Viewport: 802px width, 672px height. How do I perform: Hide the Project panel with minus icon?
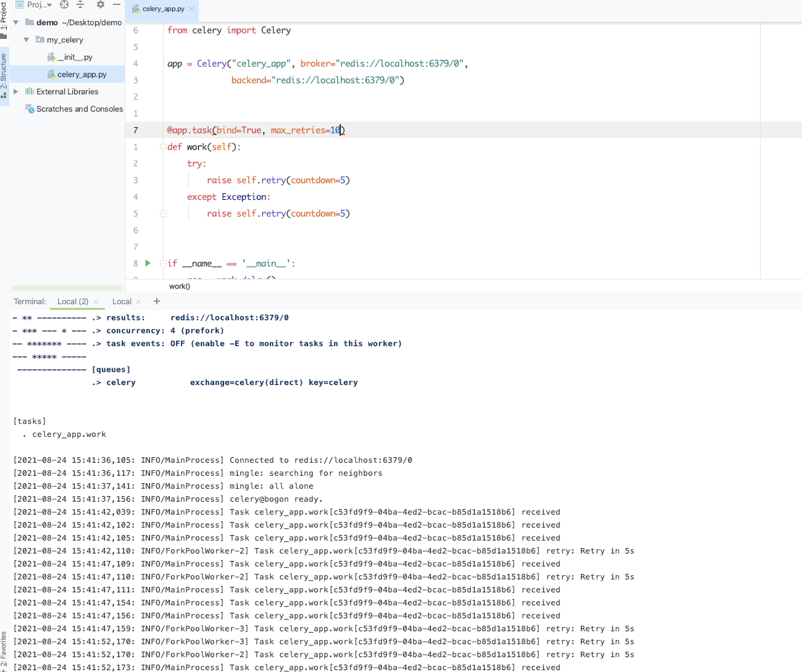tap(116, 4)
